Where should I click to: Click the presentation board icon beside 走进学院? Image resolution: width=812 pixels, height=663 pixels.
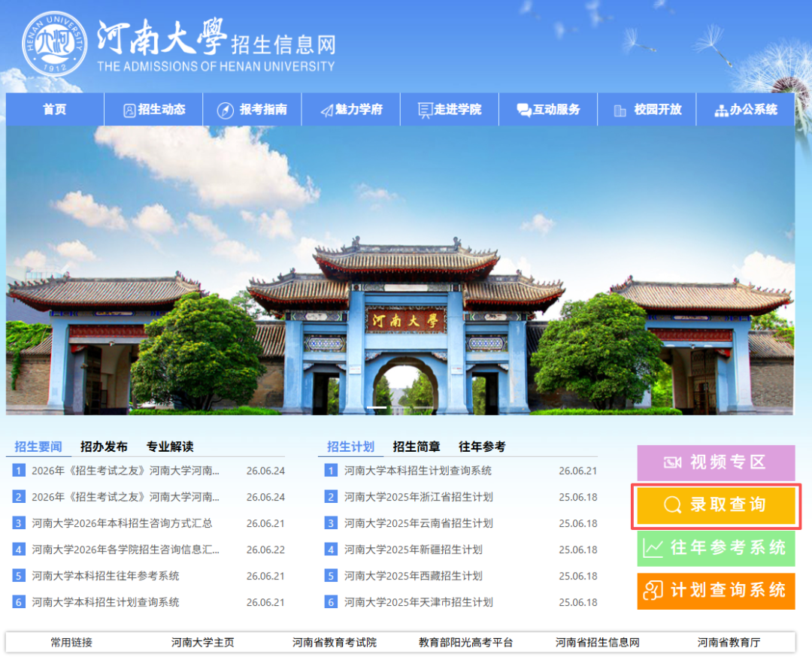(425, 110)
